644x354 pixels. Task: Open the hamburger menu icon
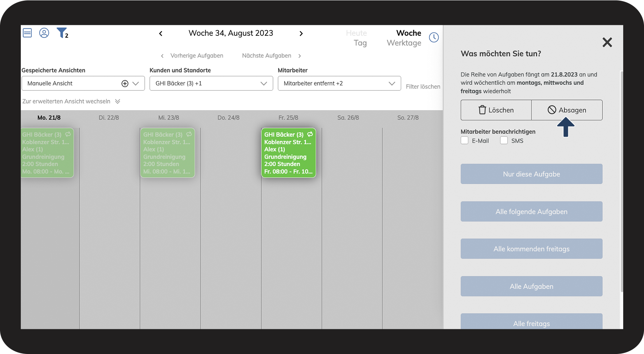27,33
